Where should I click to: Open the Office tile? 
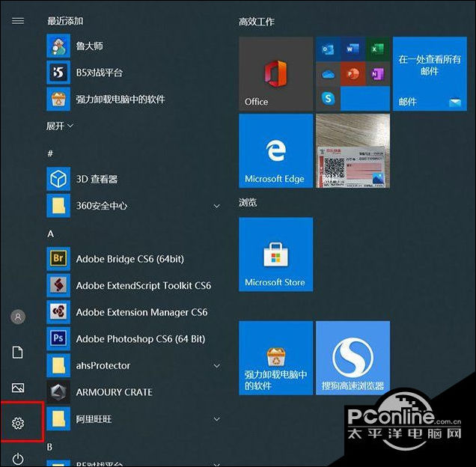(x=275, y=74)
